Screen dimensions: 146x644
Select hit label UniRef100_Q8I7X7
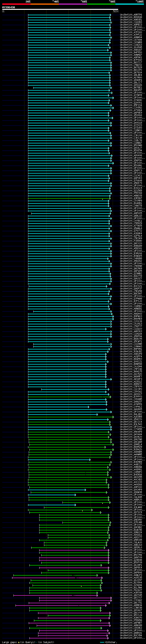click(x=131, y=597)
